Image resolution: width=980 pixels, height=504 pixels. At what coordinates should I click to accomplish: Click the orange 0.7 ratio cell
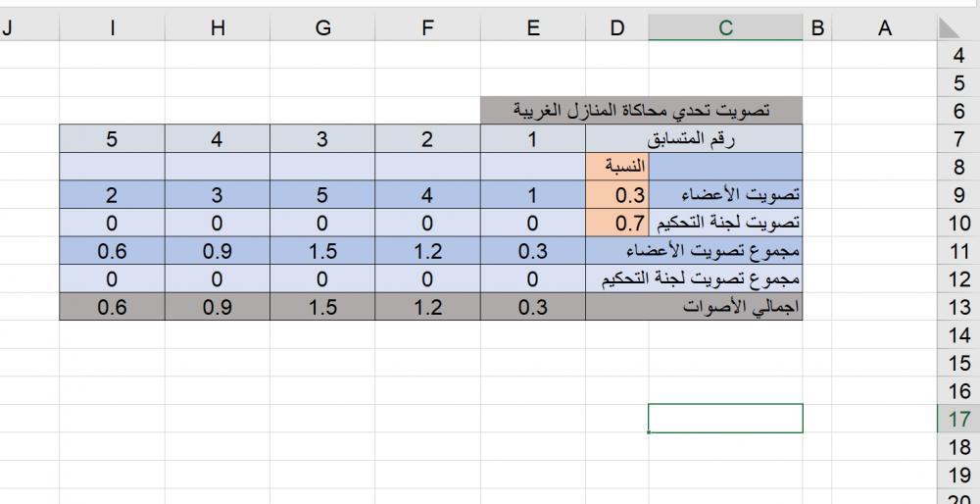(x=616, y=223)
